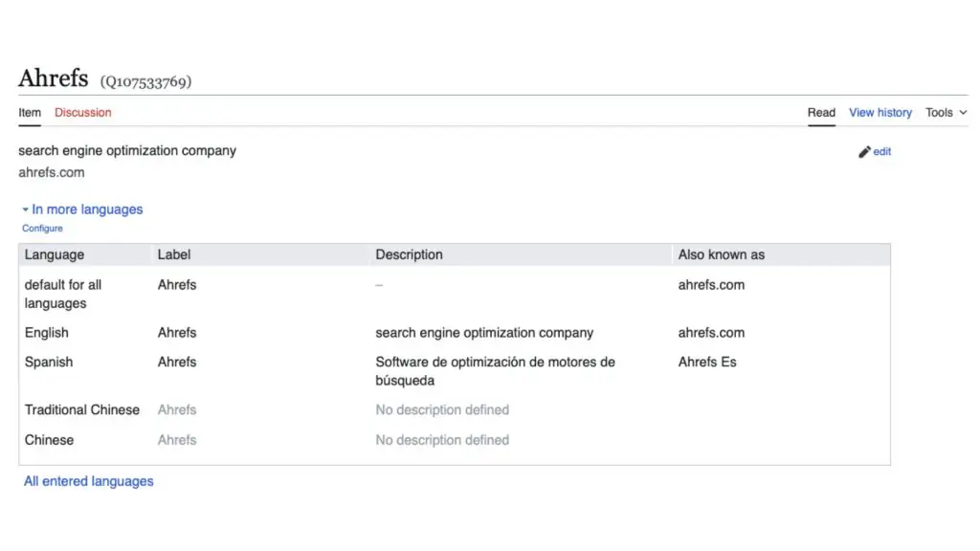This screenshot has height=551, width=980.
Task: Click the Configure link
Action: [42, 228]
